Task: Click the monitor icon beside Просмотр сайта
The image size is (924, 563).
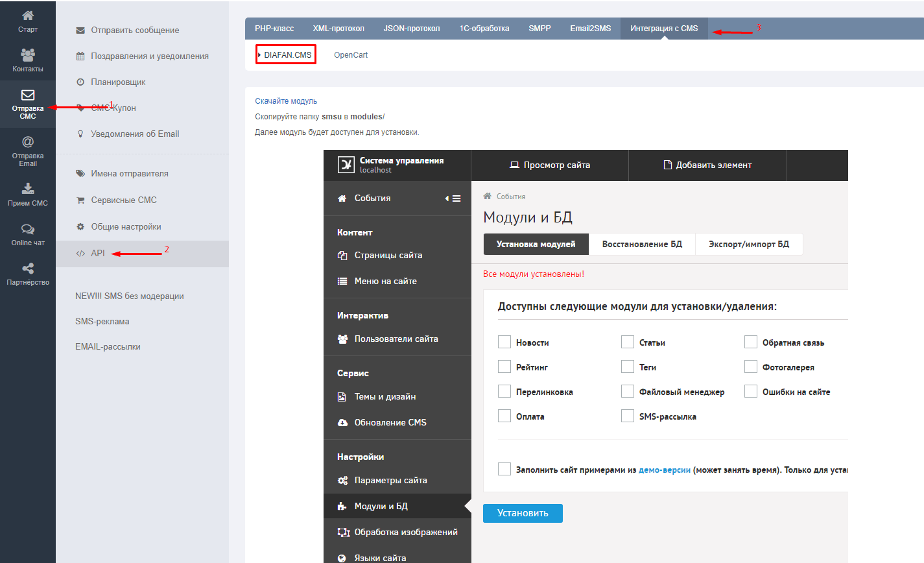Action: [x=515, y=165]
